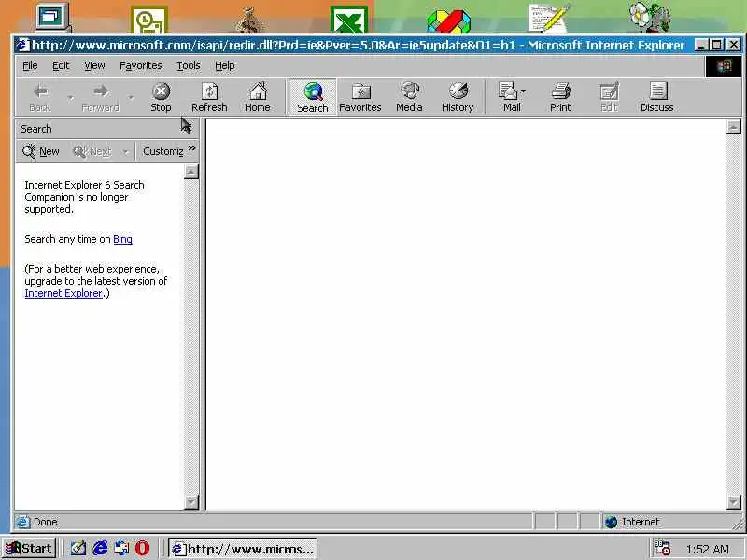Open the Media bar

(x=409, y=98)
